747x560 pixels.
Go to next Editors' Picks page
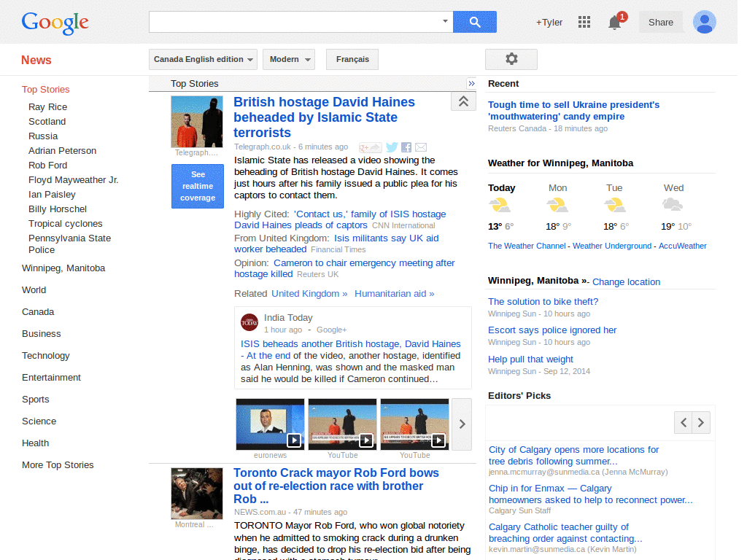click(701, 422)
